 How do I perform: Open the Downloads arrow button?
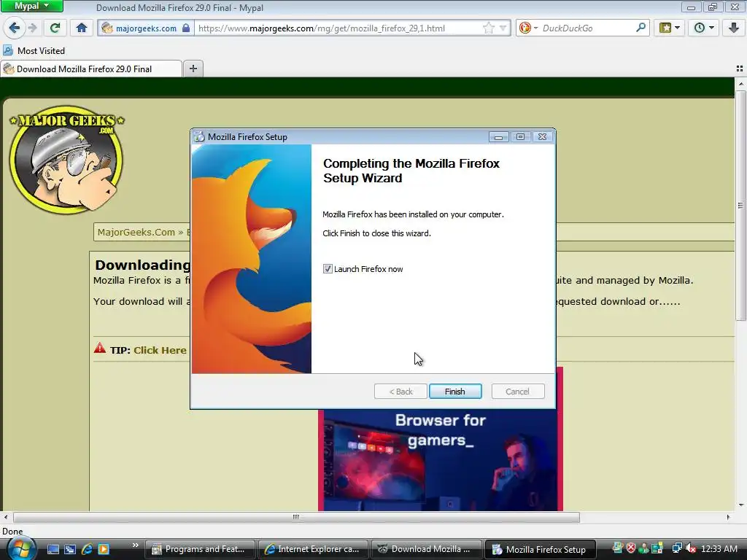pyautogui.click(x=734, y=28)
